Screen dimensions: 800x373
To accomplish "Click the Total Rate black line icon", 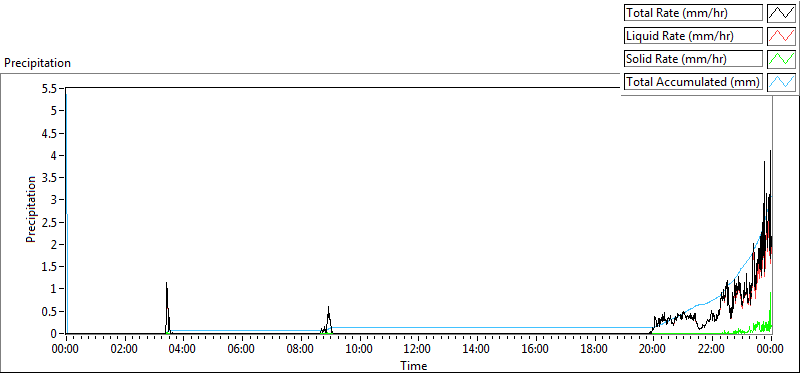I will [x=782, y=13].
